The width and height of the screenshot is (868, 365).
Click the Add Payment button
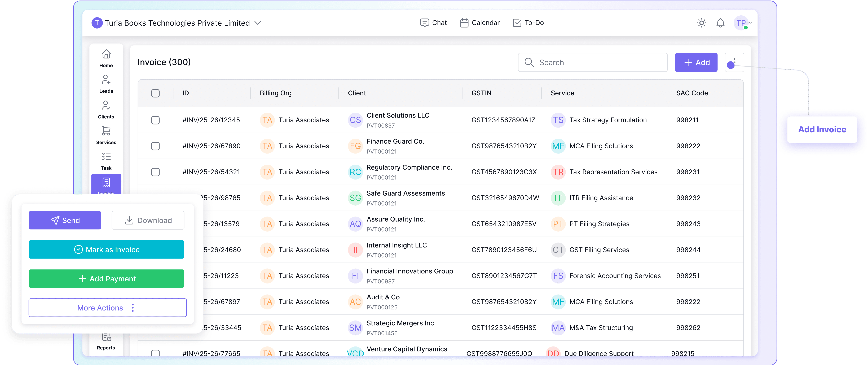107,278
